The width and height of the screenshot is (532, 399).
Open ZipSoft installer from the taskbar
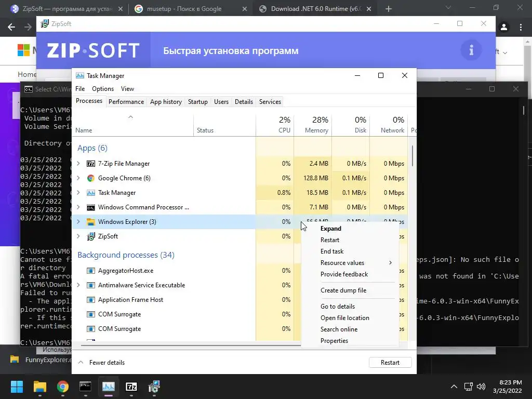154,387
